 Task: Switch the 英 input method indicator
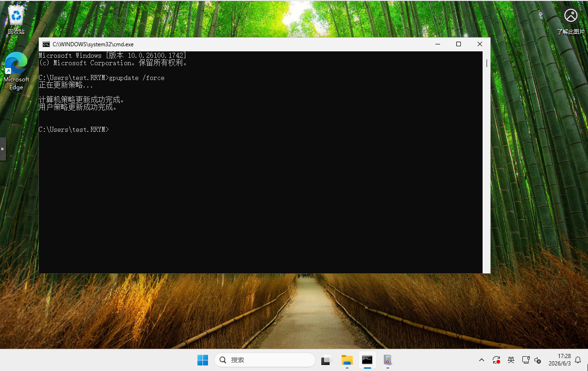click(x=511, y=360)
